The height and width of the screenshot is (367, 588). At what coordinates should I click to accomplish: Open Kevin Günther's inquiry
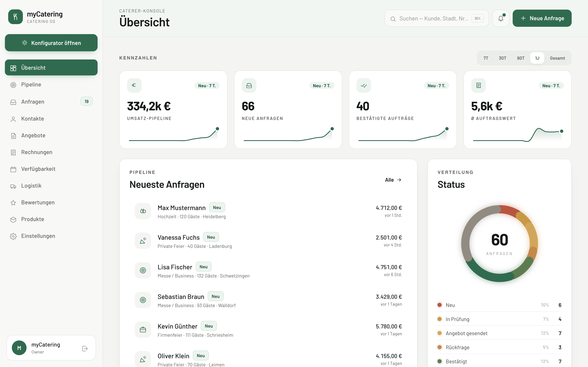click(268, 330)
